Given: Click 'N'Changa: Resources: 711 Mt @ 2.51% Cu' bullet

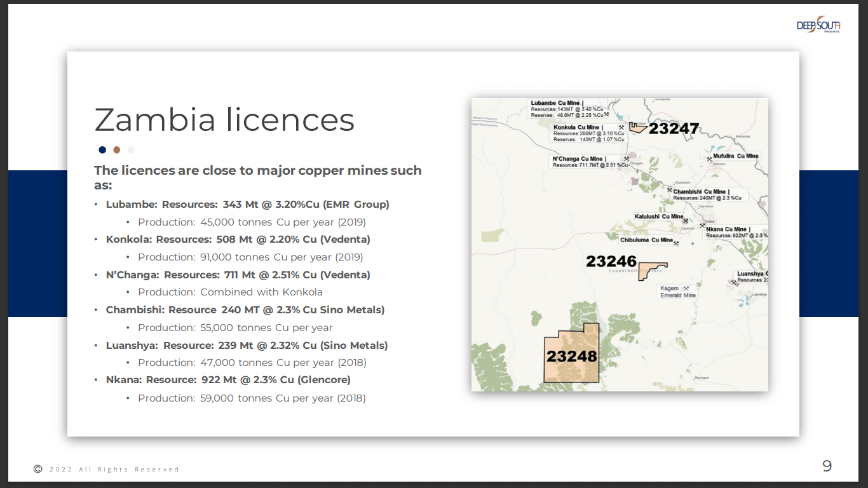Looking at the screenshot, I should click(x=238, y=275).
